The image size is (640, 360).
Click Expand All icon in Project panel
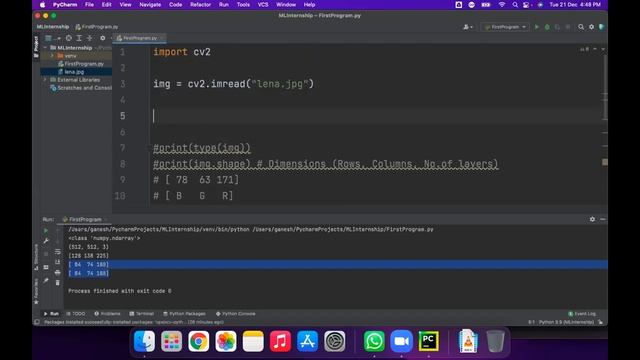coord(79,38)
